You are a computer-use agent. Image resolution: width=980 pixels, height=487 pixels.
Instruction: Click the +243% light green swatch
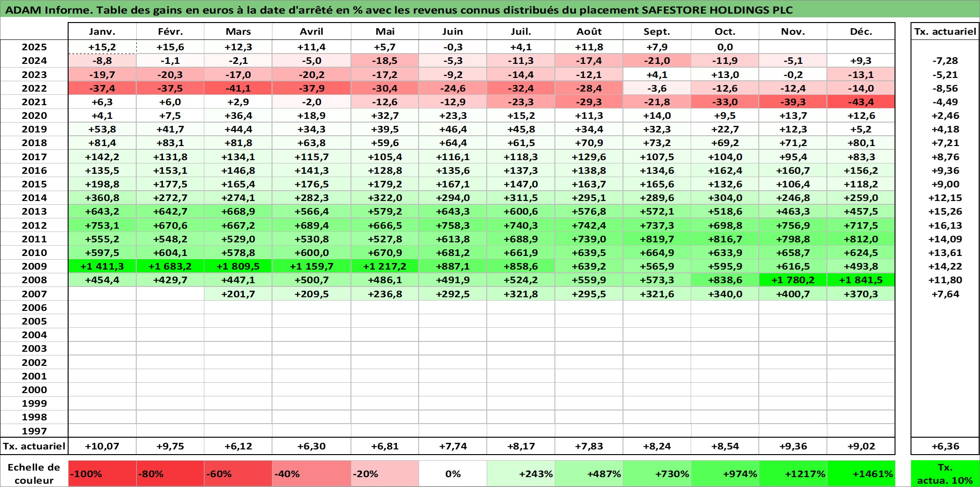pos(521,473)
